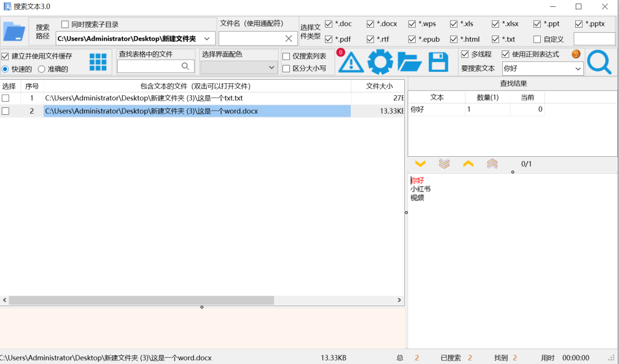
Task: Start search with the magnifier icon
Action: pyautogui.click(x=599, y=63)
